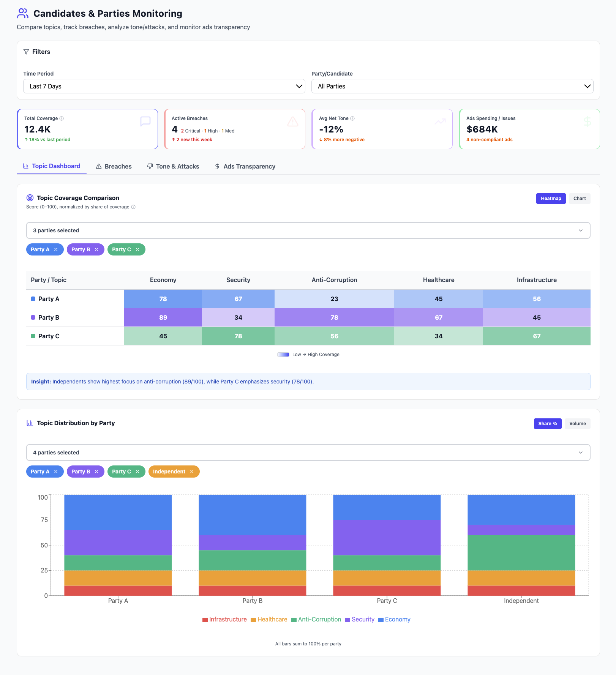Click the Anti-Corruption legend square
This screenshot has height=675, width=616.
pos(294,620)
